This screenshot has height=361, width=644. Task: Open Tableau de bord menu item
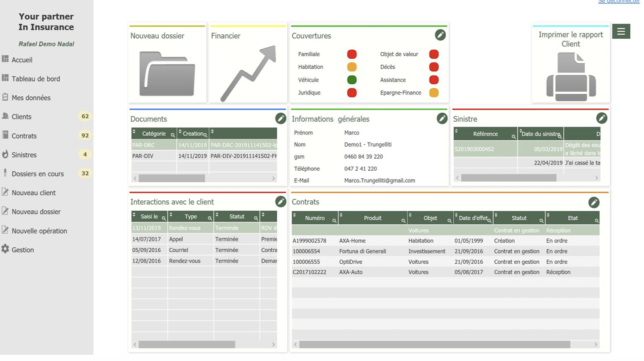coord(36,79)
